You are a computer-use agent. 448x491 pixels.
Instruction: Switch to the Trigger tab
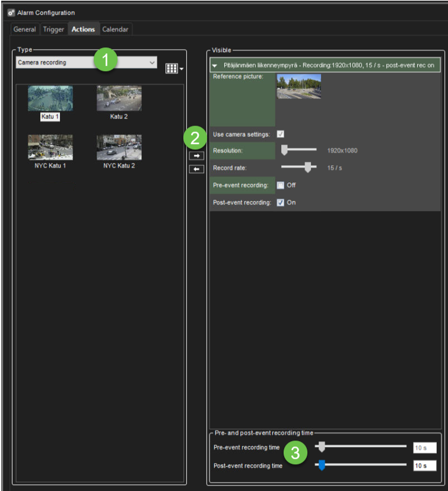[x=53, y=29]
